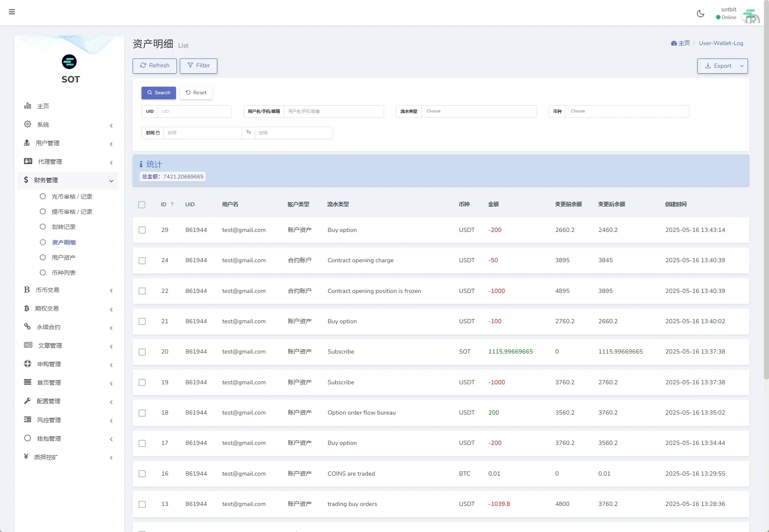
Task: Click the 主页 dashboard chart icon
Action: click(x=27, y=106)
